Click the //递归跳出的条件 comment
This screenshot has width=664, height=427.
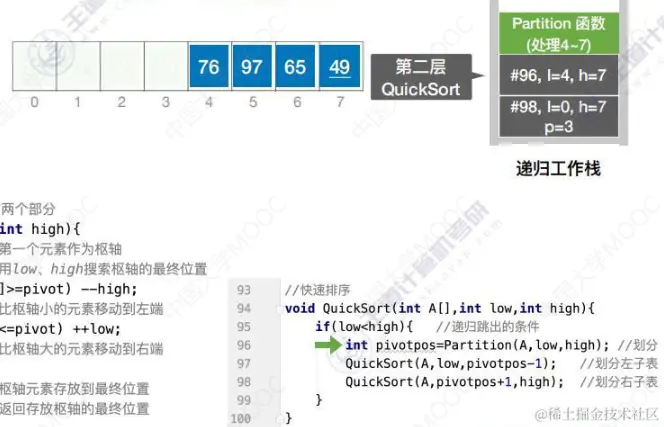pos(487,327)
